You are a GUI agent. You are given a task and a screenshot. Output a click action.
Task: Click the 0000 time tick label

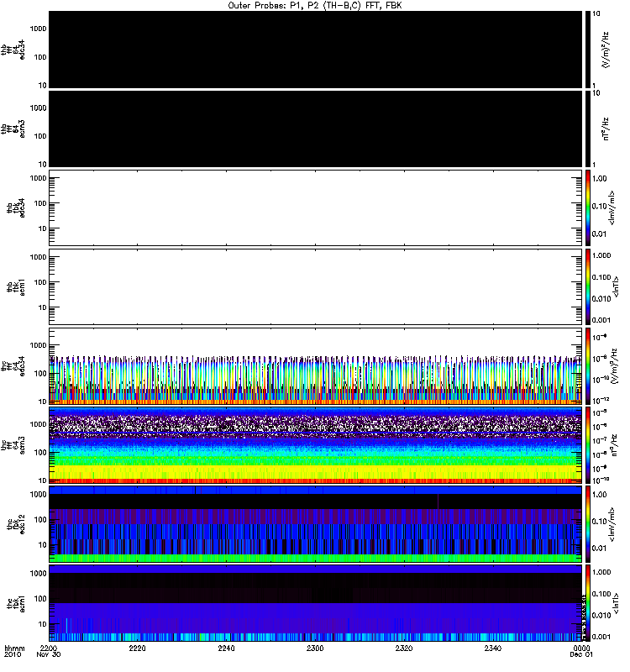581,648
